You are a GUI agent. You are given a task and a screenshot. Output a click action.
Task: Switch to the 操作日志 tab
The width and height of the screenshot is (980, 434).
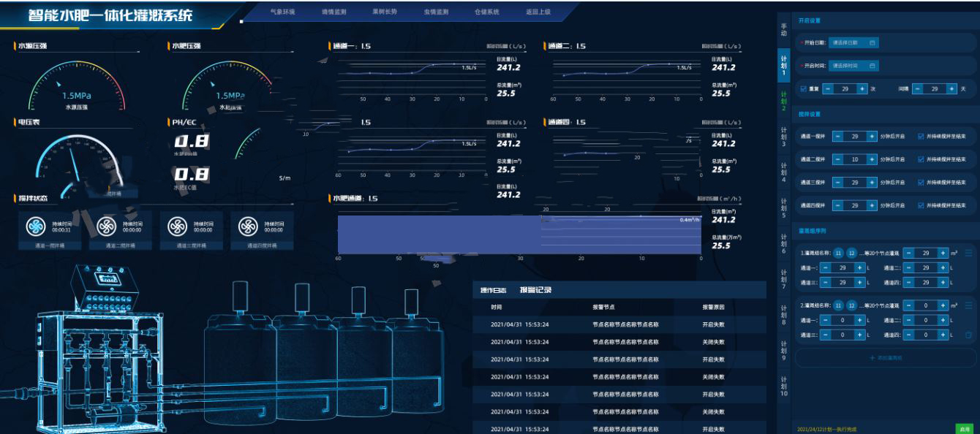(x=493, y=290)
